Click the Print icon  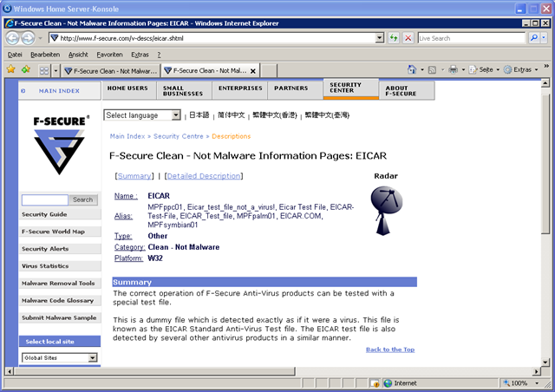pyautogui.click(x=453, y=69)
